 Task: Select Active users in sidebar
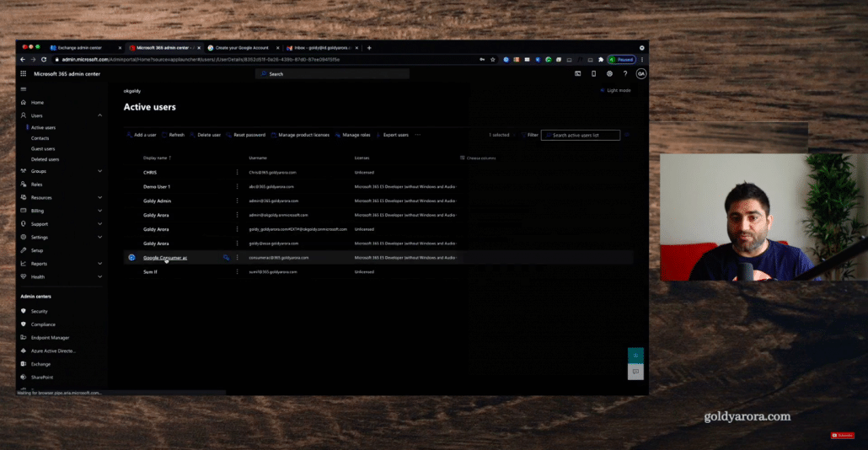(x=43, y=127)
